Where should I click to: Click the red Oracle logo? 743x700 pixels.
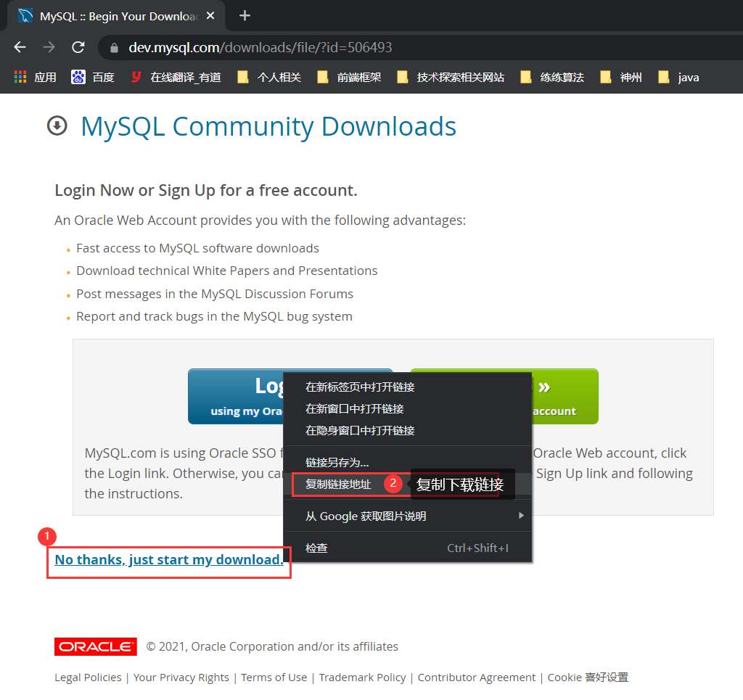click(x=96, y=646)
